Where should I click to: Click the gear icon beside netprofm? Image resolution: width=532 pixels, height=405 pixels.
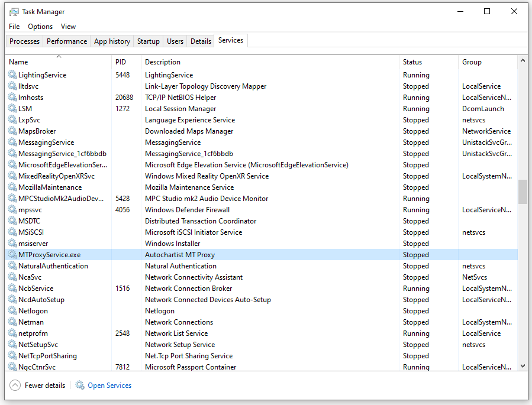12,333
